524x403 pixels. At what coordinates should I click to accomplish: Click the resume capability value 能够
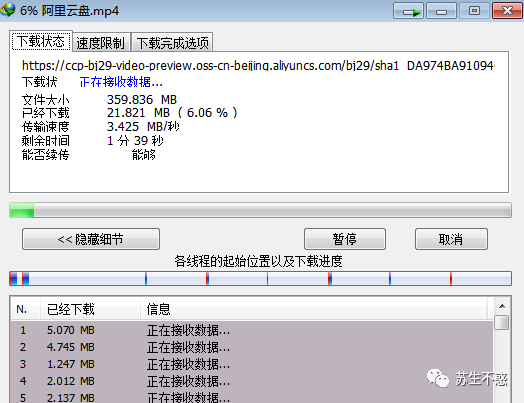(144, 155)
